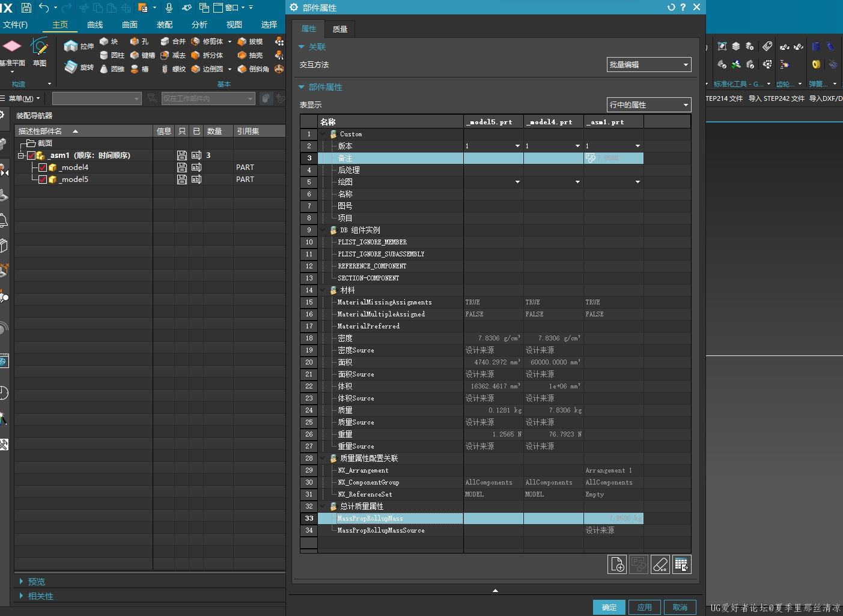This screenshot has width=843, height=616.
Task: Open the 文件(F) menu
Action: click(15, 25)
